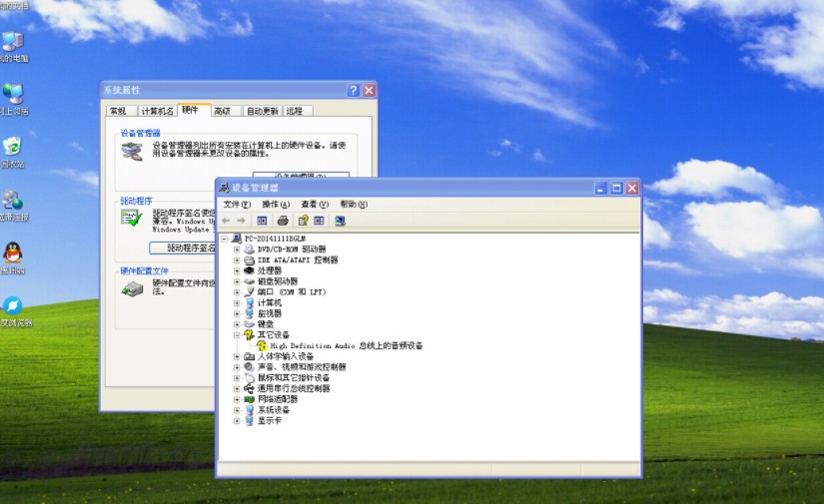Click the Print icon in Device Manager toolbar
The image size is (824, 504).
[x=283, y=221]
